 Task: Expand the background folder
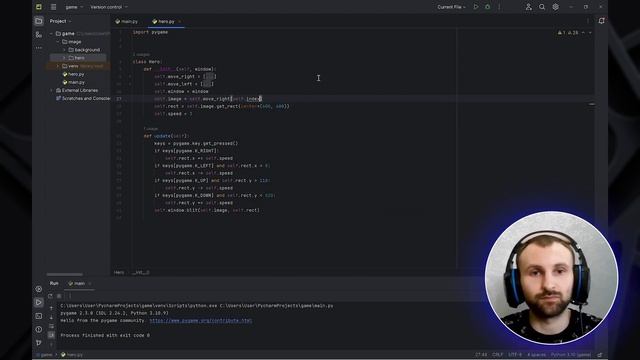pos(64,50)
